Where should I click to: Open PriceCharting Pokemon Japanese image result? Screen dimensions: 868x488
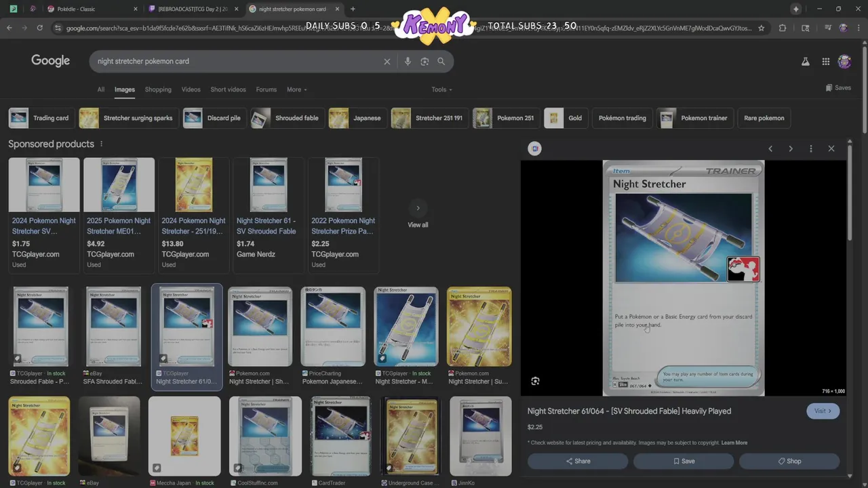[x=333, y=336]
